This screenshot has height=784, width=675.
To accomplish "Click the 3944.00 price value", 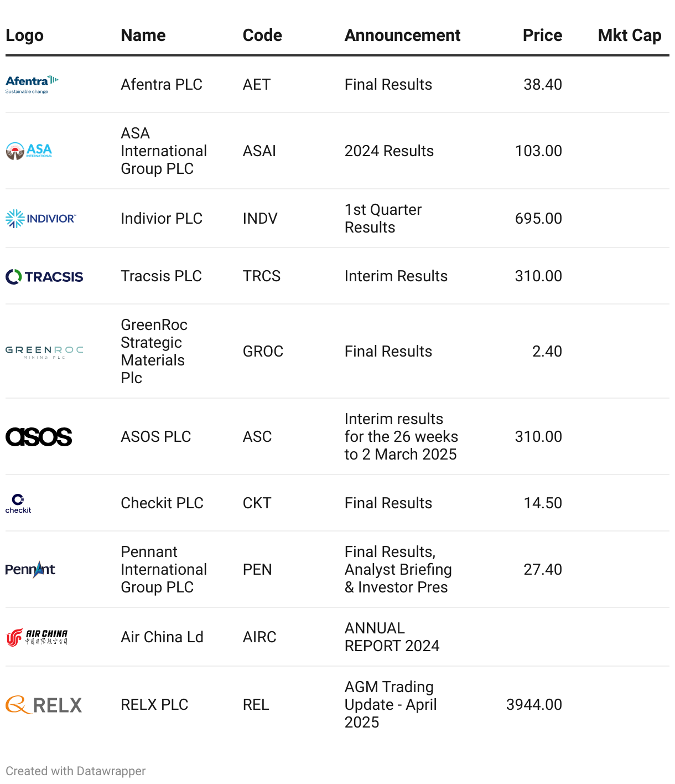I will tap(534, 705).
